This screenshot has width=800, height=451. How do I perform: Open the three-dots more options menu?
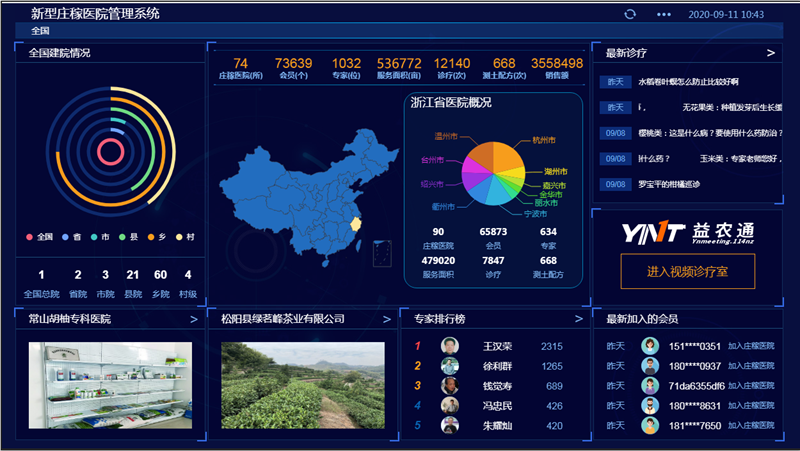[664, 14]
